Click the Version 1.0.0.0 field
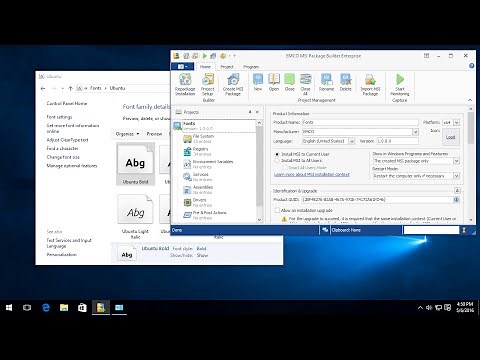 tap(397, 141)
